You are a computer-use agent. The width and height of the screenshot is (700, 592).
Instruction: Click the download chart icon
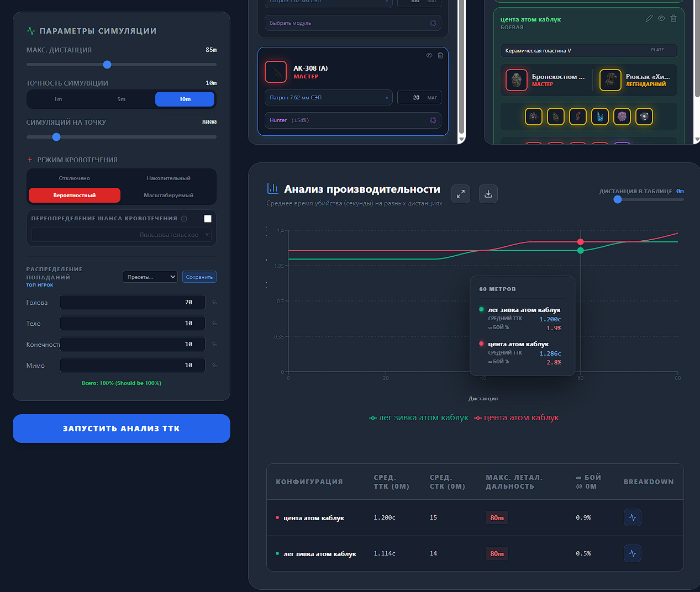point(488,194)
